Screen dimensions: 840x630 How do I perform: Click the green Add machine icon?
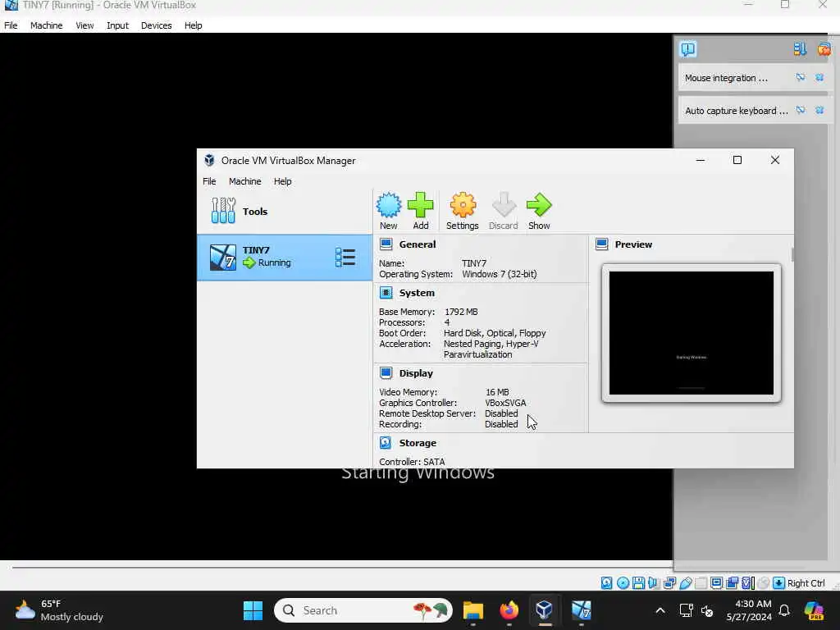[421, 211]
